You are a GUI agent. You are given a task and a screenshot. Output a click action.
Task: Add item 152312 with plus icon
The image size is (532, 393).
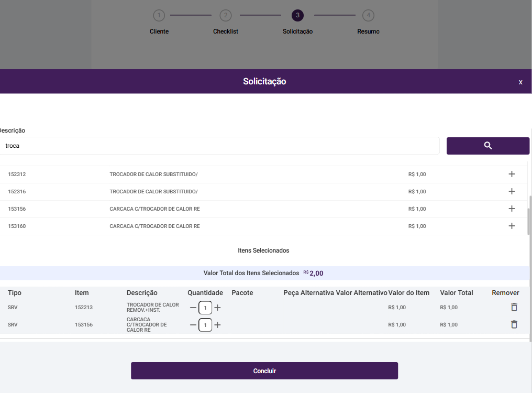(x=512, y=174)
